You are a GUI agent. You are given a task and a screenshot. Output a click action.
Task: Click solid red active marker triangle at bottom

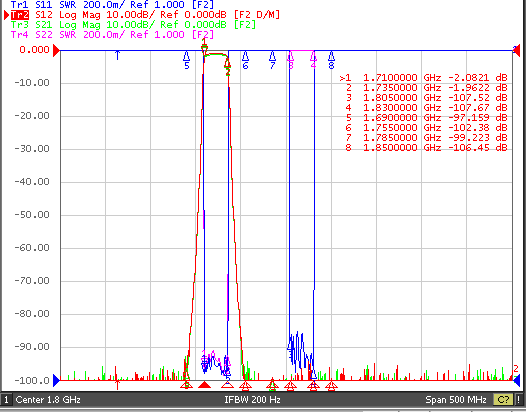[204, 385]
